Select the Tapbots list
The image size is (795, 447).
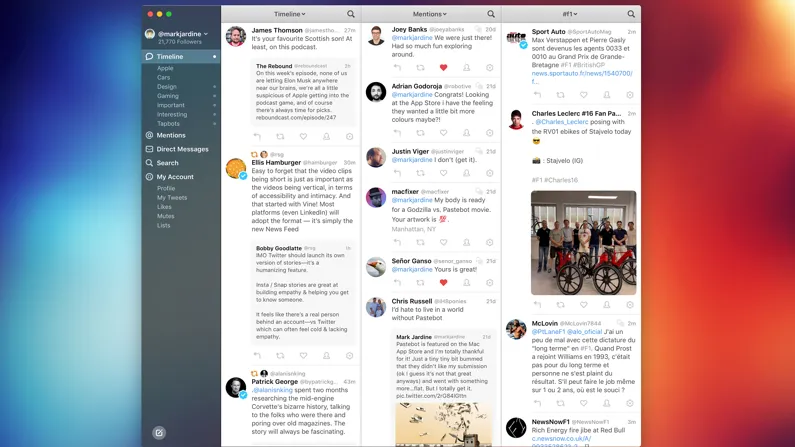(x=168, y=124)
